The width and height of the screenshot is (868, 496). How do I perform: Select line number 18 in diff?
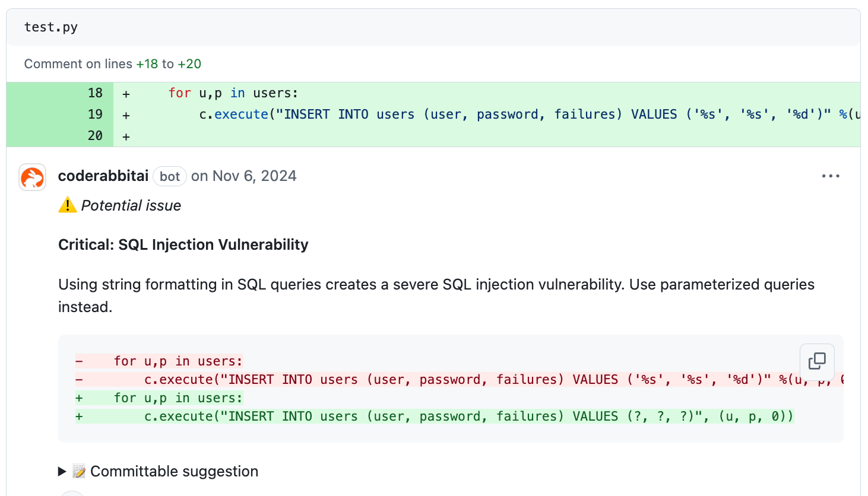coord(95,93)
